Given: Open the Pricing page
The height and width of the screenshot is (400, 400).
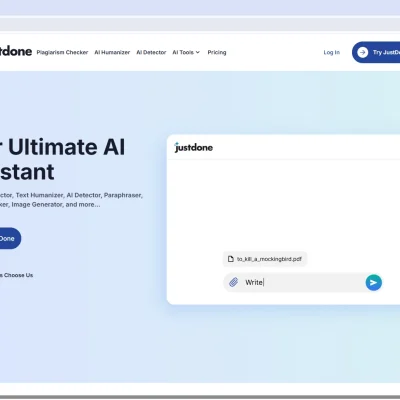Looking at the screenshot, I should pos(217,52).
